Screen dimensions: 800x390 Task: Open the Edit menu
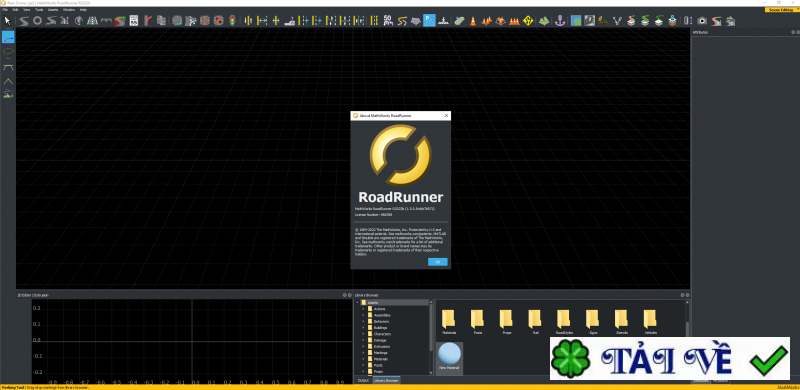[x=16, y=10]
